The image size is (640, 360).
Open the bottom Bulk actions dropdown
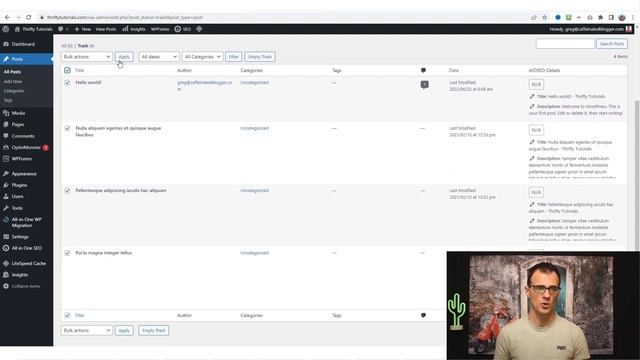click(87, 331)
